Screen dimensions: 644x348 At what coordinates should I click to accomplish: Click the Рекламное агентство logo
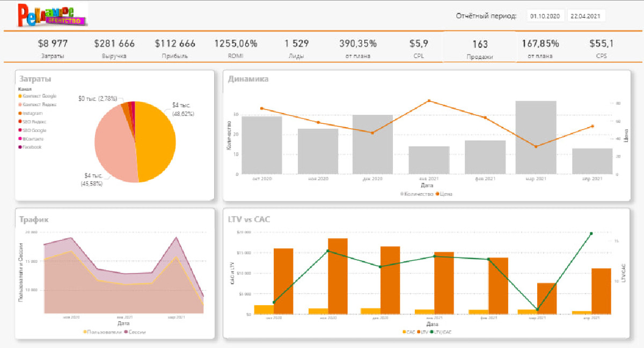[52, 15]
